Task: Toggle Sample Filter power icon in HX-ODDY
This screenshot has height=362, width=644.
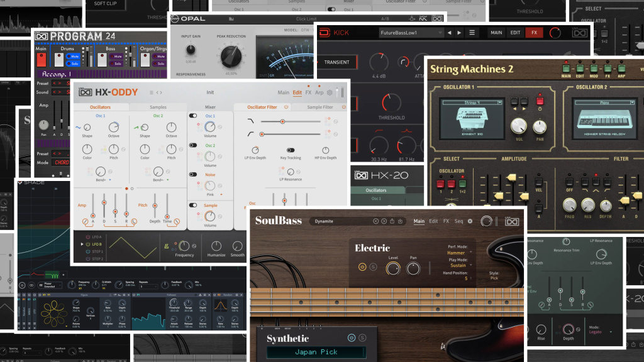Action: pos(344,107)
